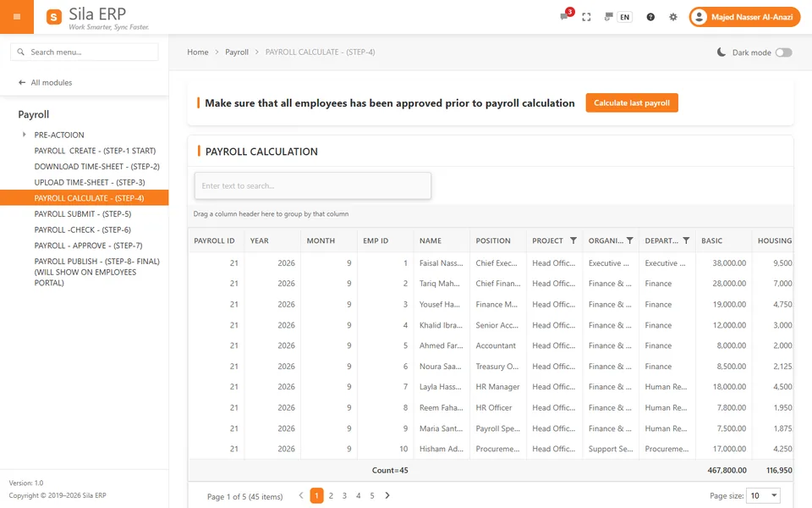
Task: Sort by the MONTH column header
Action: click(329, 240)
